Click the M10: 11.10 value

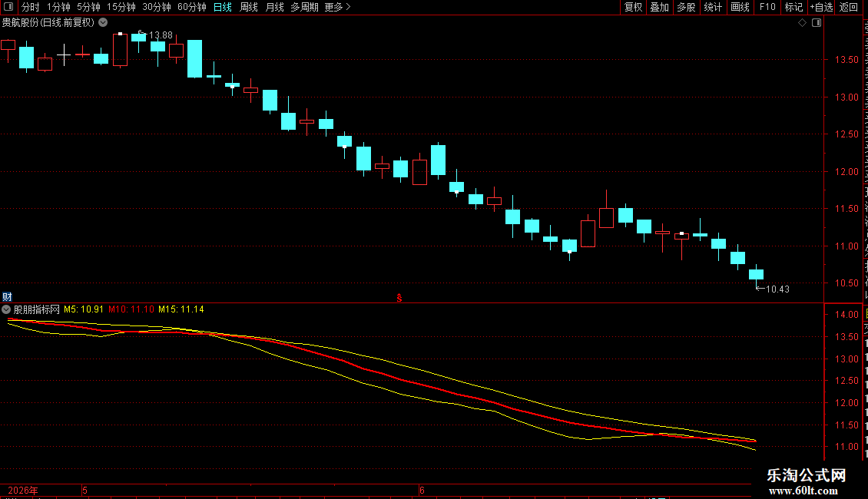click(x=131, y=309)
